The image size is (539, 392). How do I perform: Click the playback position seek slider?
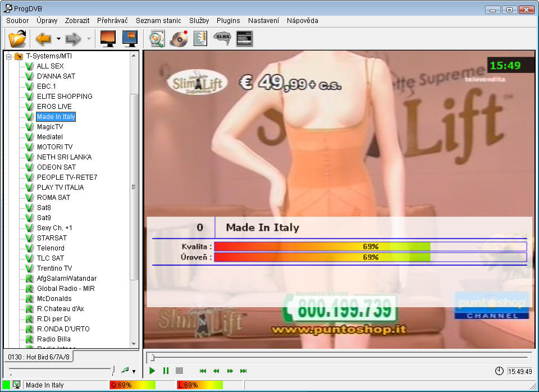[x=337, y=357]
